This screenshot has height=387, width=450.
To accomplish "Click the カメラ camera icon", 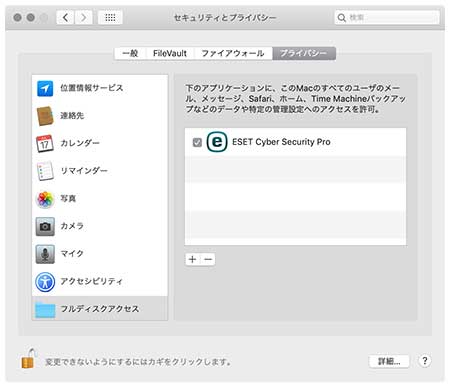I will pyautogui.click(x=45, y=226).
